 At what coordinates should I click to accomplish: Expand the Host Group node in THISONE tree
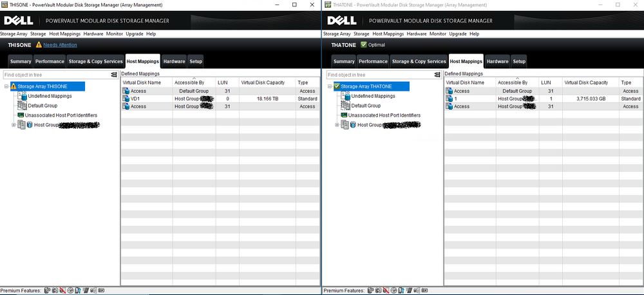pyautogui.click(x=14, y=125)
